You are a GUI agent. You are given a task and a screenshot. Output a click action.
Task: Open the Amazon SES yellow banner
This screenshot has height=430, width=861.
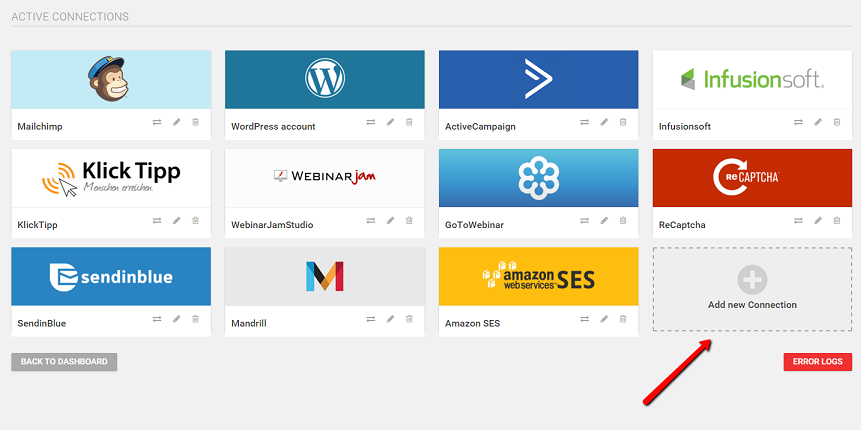(x=539, y=276)
